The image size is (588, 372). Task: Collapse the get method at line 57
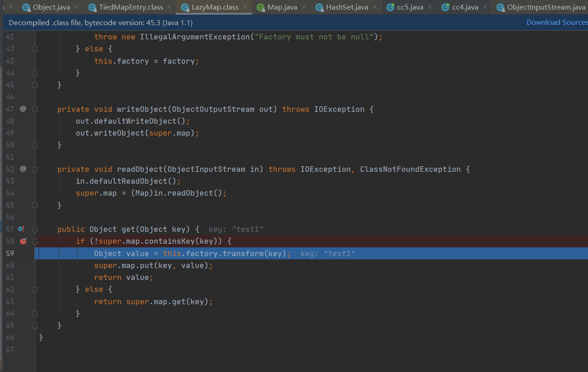click(x=35, y=229)
